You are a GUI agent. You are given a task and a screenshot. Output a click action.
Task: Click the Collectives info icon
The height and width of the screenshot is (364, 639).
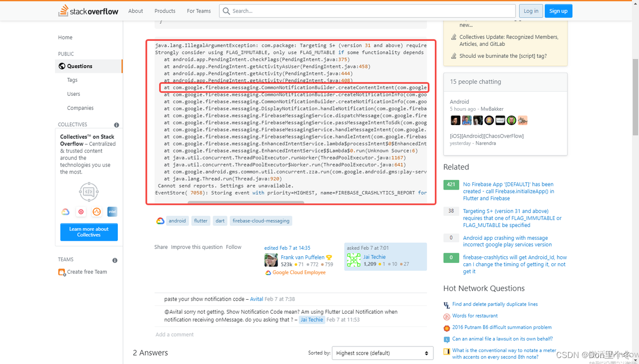tap(116, 125)
